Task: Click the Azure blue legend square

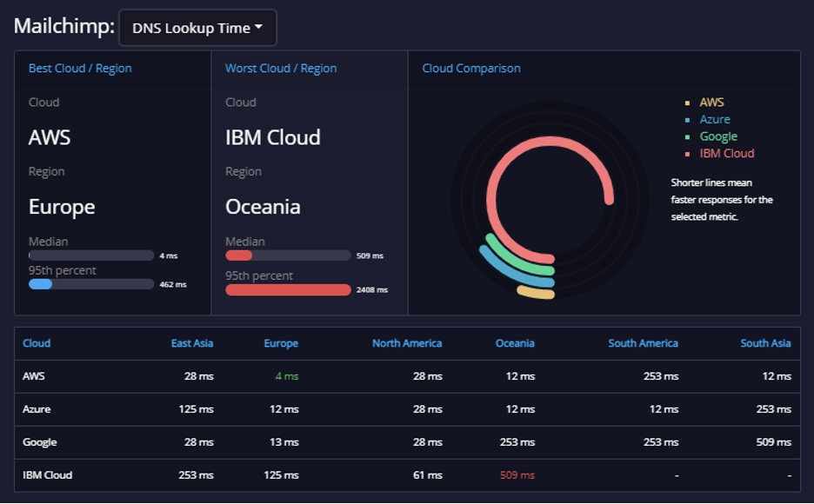Action: (x=687, y=120)
